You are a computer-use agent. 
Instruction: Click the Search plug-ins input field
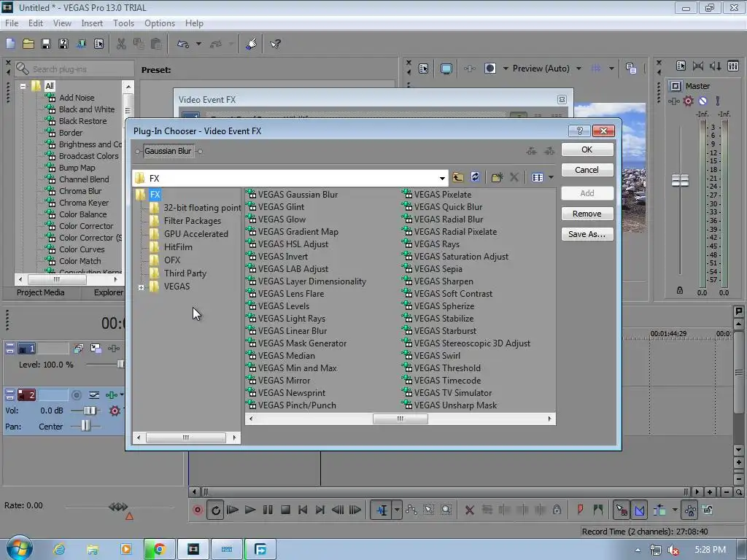[x=74, y=69]
